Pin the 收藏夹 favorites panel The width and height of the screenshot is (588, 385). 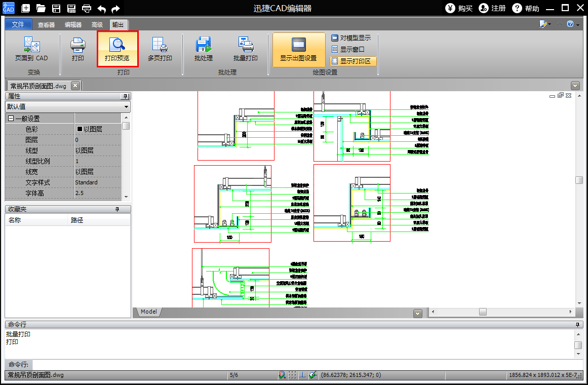pyautogui.click(x=117, y=209)
